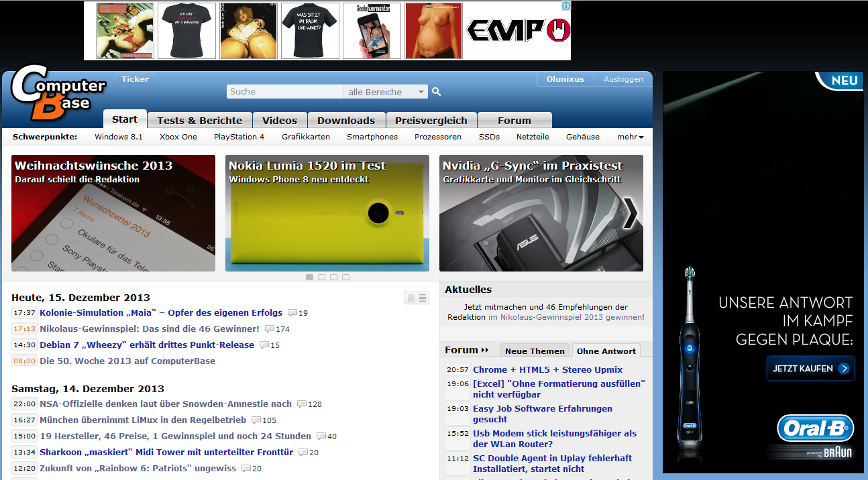Open the Nokia Lumia 1520 teaser image
868x480 pixels.
tap(327, 213)
